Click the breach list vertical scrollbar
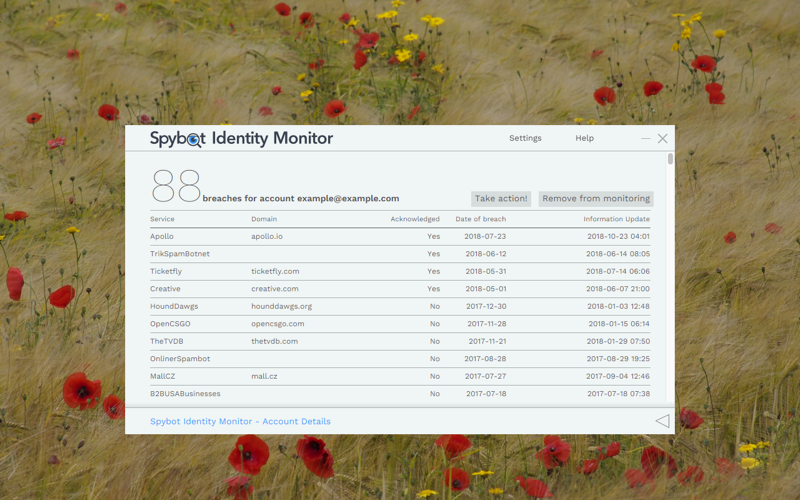 pos(670,160)
